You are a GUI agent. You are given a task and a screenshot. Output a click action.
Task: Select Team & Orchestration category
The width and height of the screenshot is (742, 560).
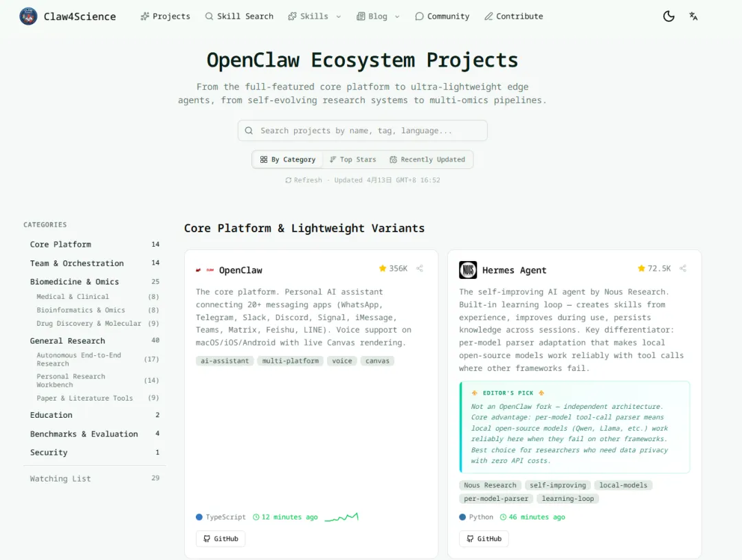(95, 263)
